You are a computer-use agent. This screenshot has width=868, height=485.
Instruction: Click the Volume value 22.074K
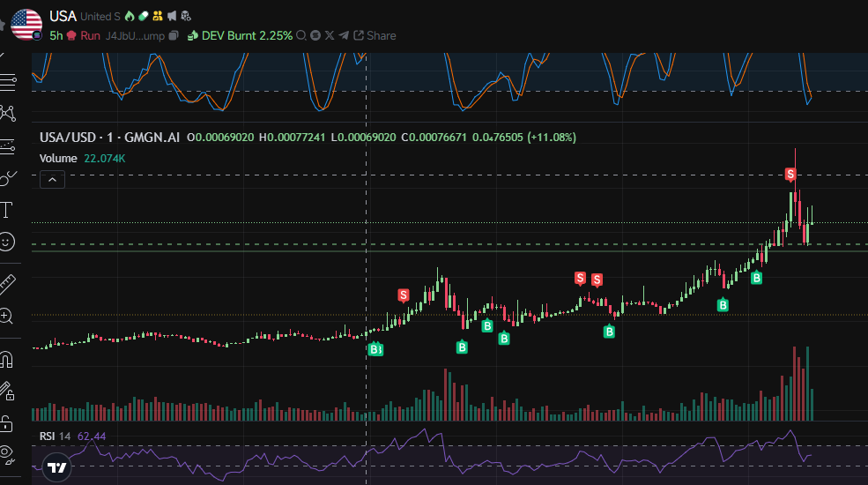105,159
